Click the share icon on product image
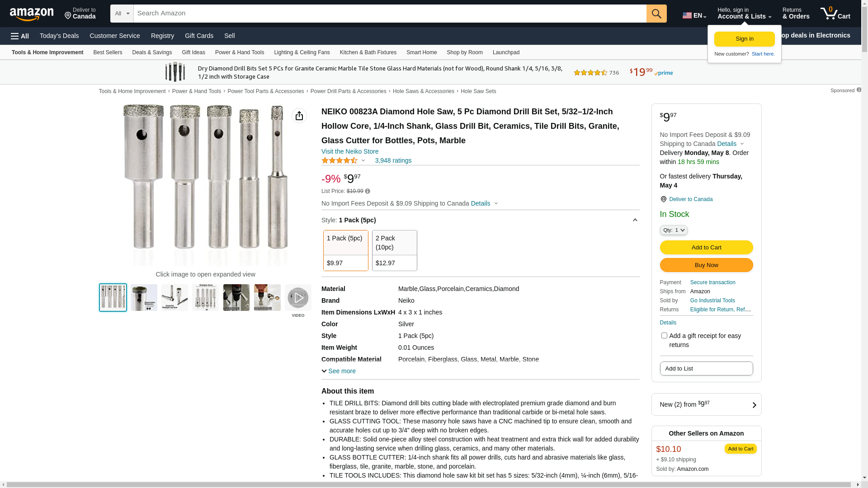The image size is (868, 488). coord(299,116)
